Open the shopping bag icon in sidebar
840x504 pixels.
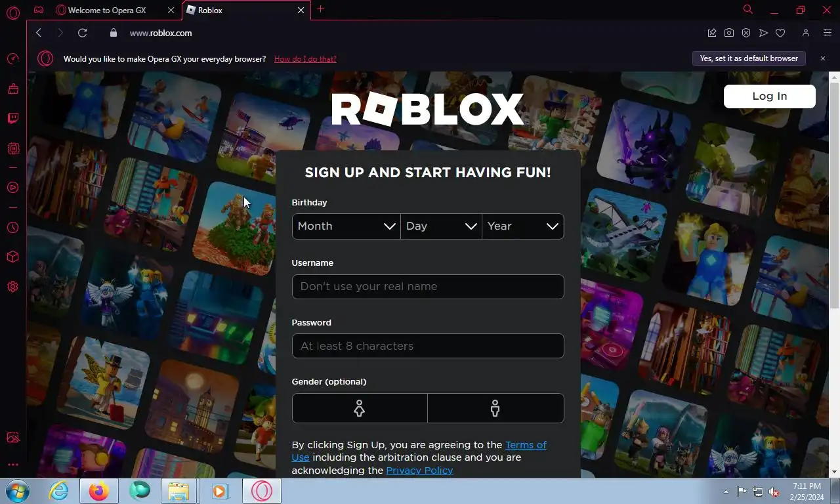[12, 89]
